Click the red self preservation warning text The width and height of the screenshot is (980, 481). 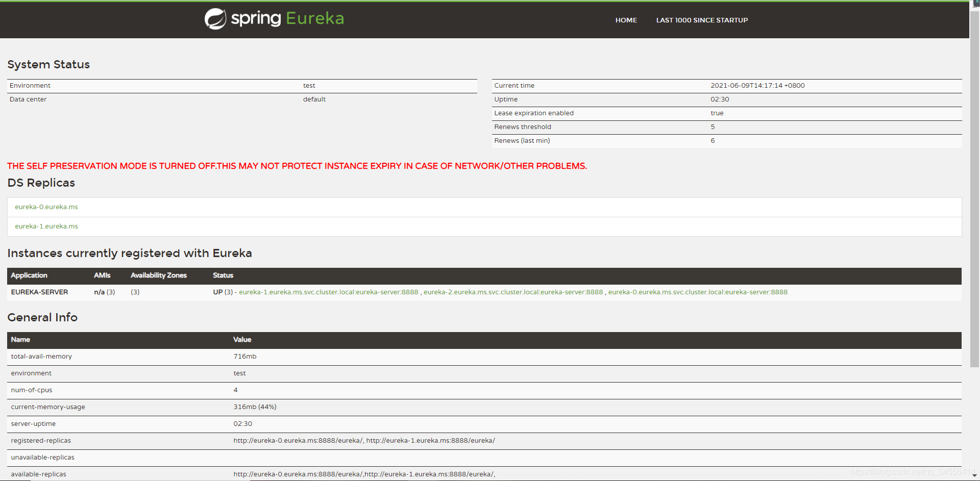pyautogui.click(x=297, y=166)
